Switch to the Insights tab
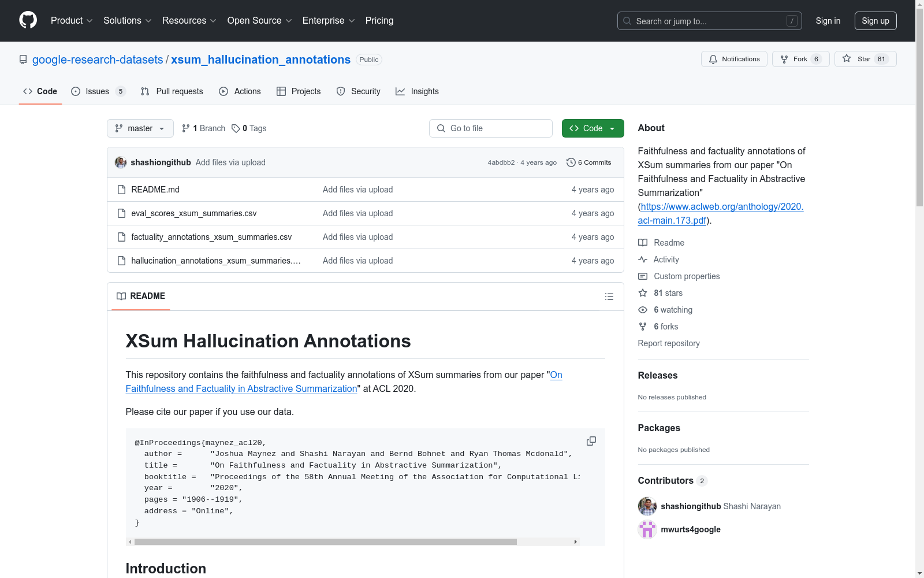The image size is (924, 578). [x=417, y=91]
